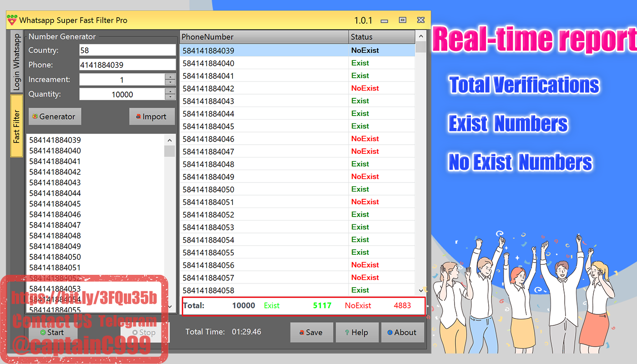
Task: Select result row 584141884052
Action: 298,214
